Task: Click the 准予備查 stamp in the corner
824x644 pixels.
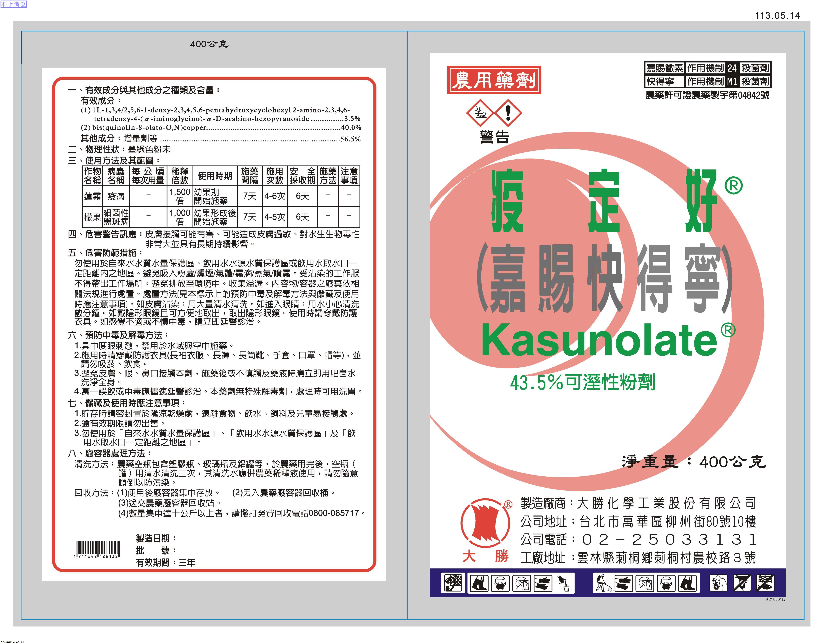Action: point(14,5)
